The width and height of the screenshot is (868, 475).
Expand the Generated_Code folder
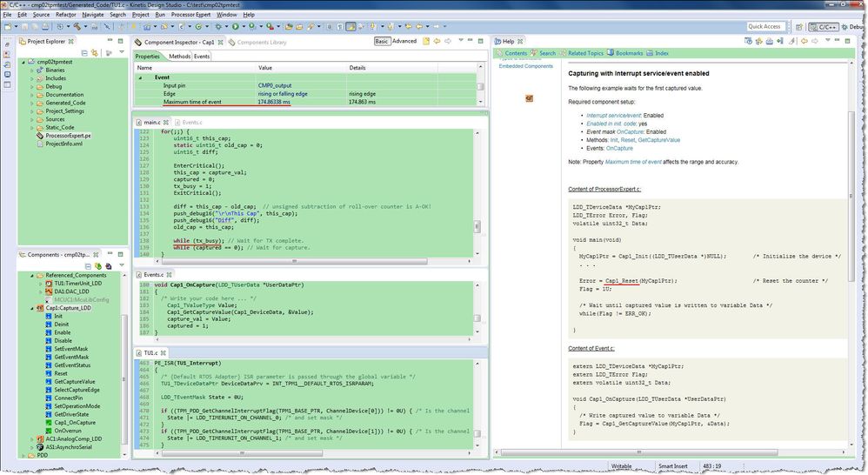tap(31, 103)
